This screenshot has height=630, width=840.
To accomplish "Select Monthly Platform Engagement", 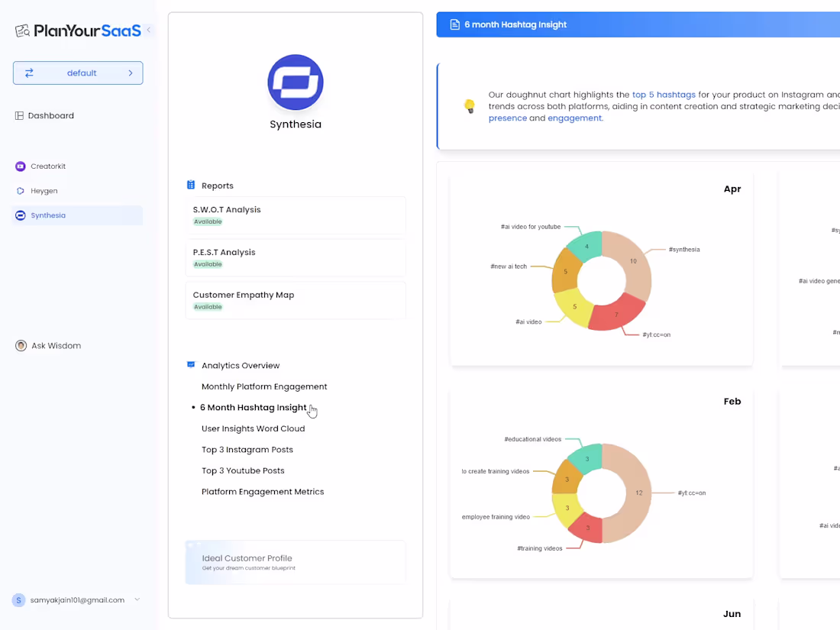I will click(264, 386).
